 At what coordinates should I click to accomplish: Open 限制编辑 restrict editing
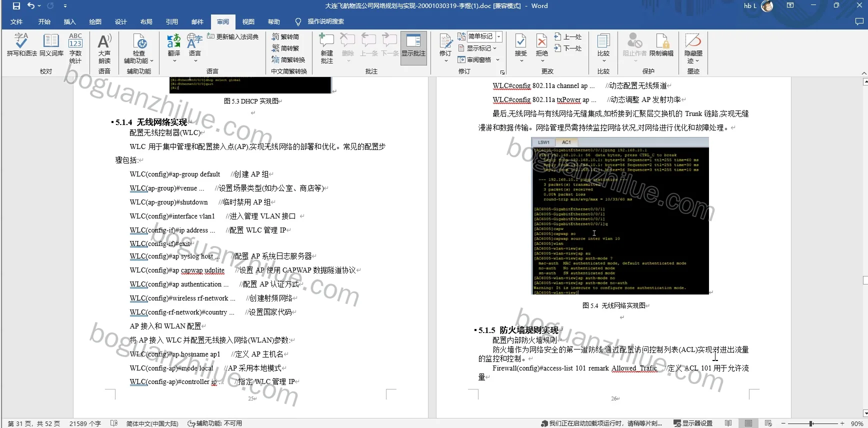pyautogui.click(x=661, y=45)
